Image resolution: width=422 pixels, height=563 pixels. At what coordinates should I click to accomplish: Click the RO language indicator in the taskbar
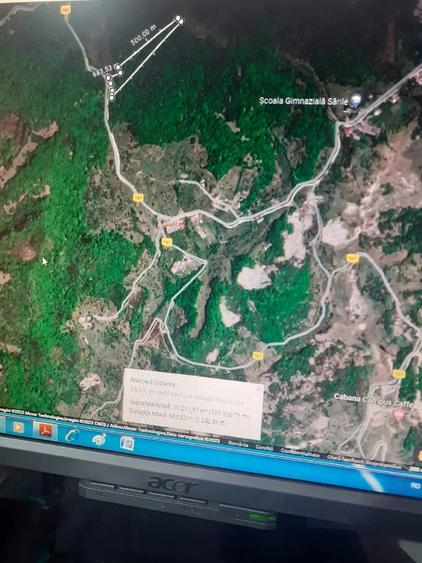tap(416, 486)
